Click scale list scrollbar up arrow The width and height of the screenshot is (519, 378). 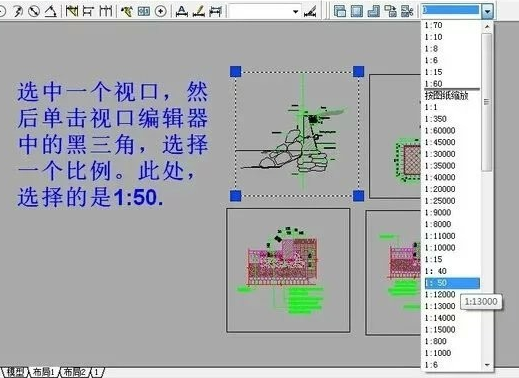point(487,26)
